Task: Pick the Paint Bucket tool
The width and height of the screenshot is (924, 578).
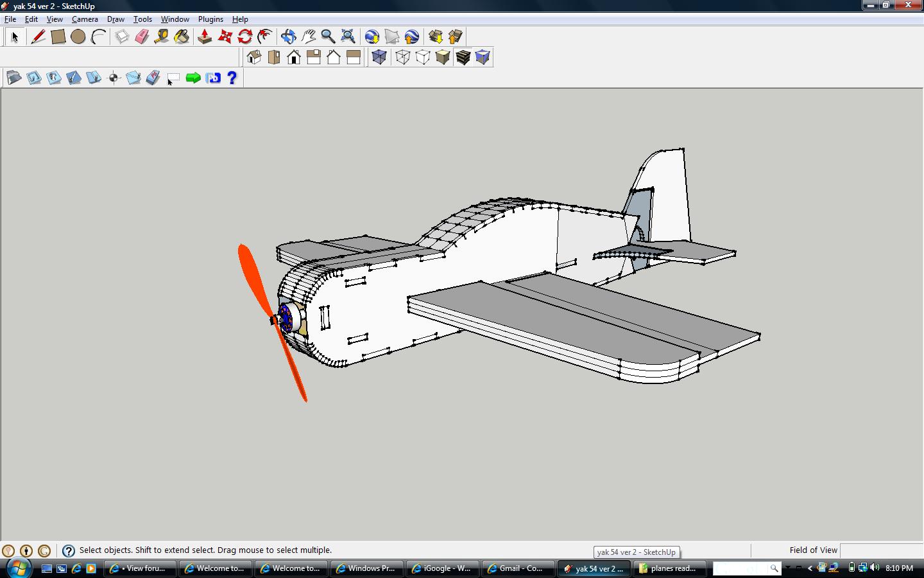Action: pyautogui.click(x=182, y=37)
